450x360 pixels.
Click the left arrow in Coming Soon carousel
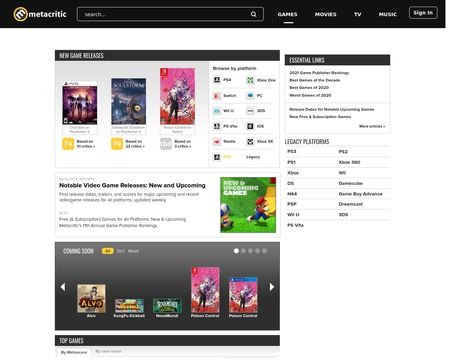coord(63,287)
